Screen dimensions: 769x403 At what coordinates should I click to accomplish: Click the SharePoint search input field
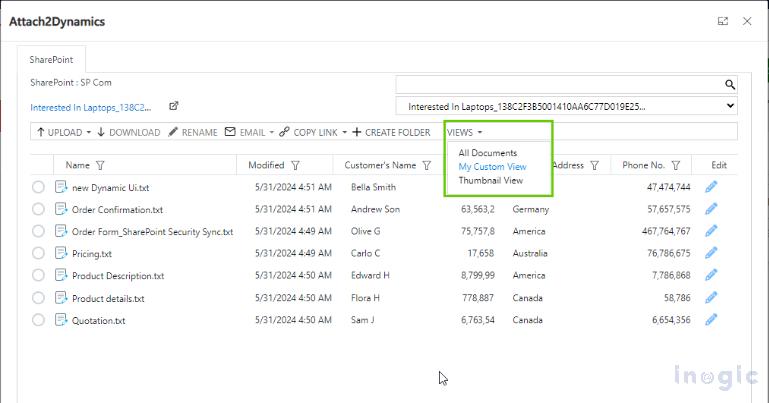[x=558, y=85]
